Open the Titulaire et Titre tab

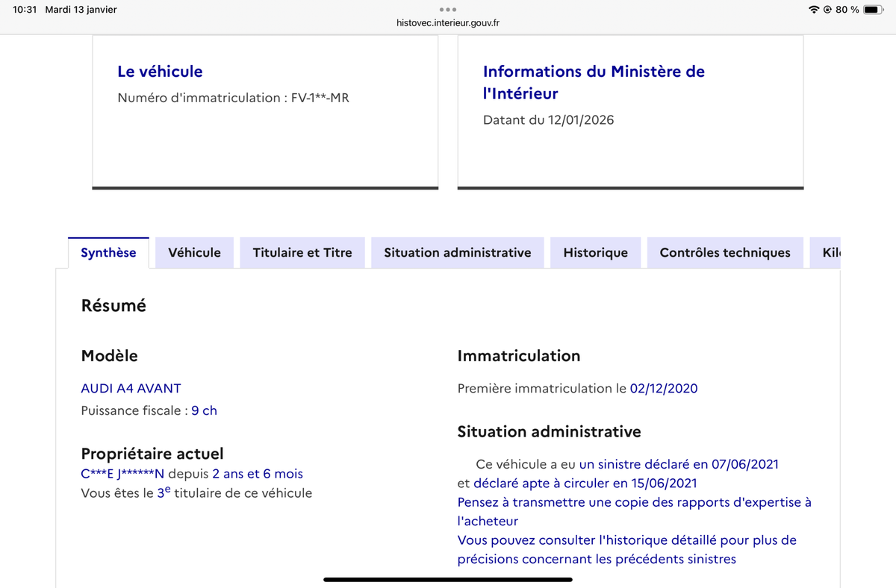302,252
